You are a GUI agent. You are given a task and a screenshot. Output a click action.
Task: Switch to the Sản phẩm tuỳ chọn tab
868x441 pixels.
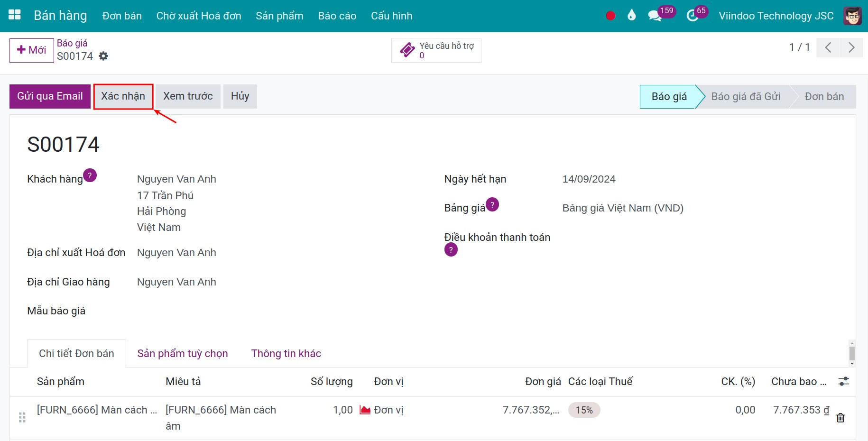click(183, 353)
